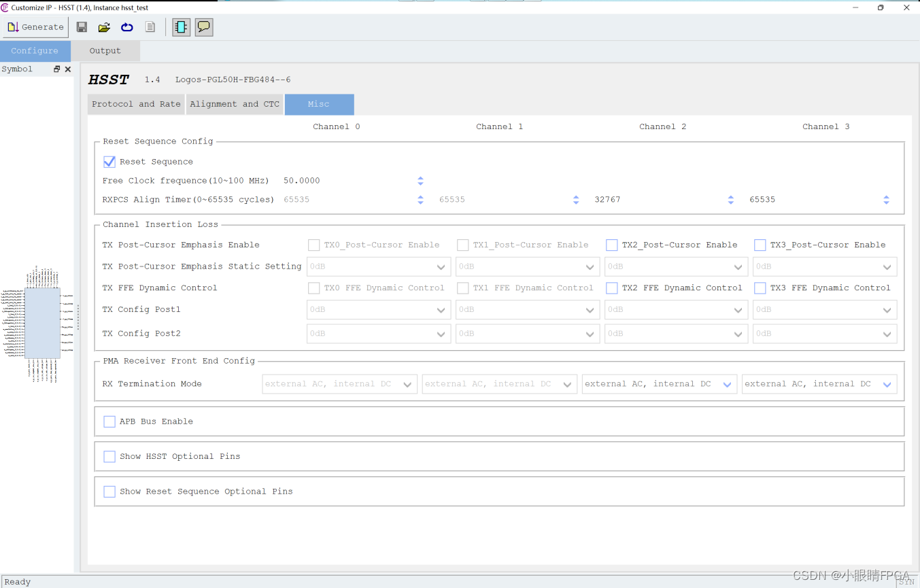
Task: Open Channel 3 RX Termination Mode dropdown
Action: click(x=819, y=384)
